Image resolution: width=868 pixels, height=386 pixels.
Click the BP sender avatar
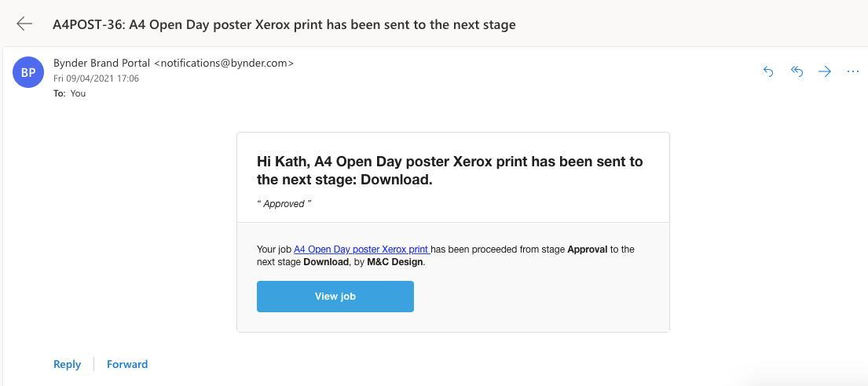point(28,73)
